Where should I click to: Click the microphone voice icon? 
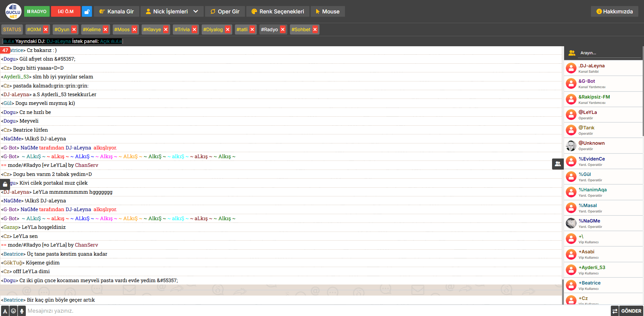22,311
